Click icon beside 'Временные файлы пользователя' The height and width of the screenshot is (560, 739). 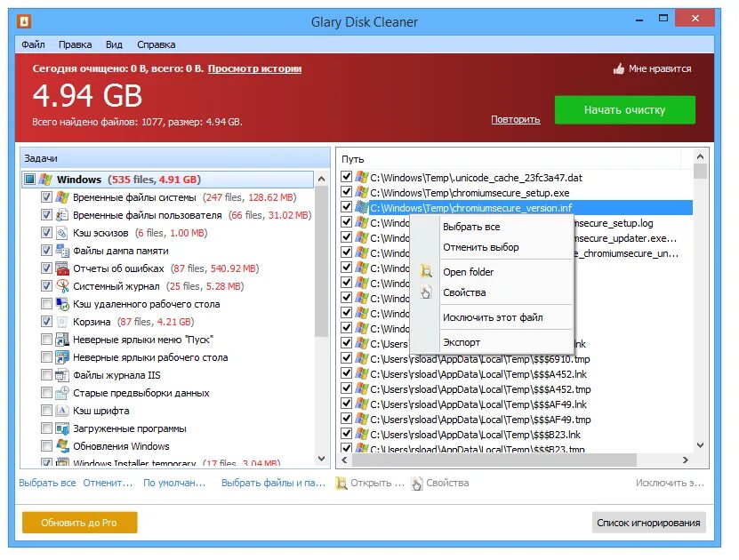[x=62, y=215]
